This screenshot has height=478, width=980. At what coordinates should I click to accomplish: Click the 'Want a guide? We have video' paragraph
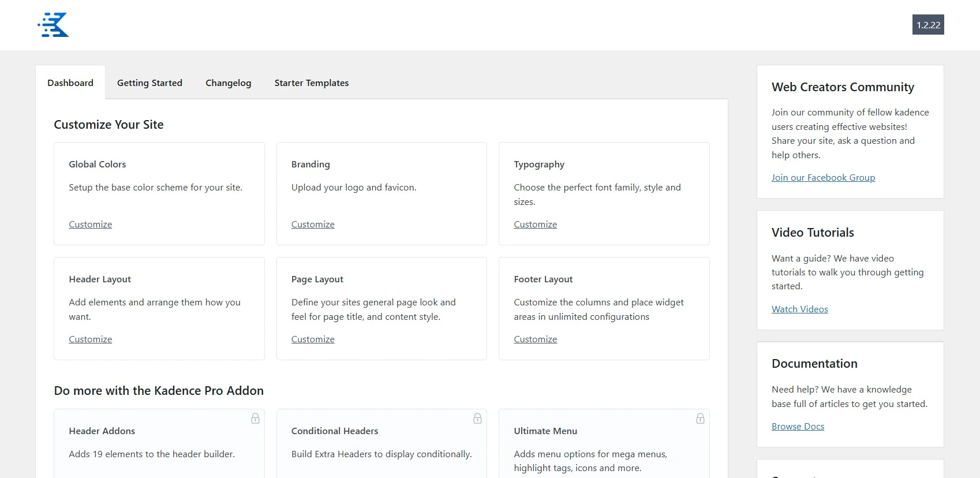[x=848, y=272]
